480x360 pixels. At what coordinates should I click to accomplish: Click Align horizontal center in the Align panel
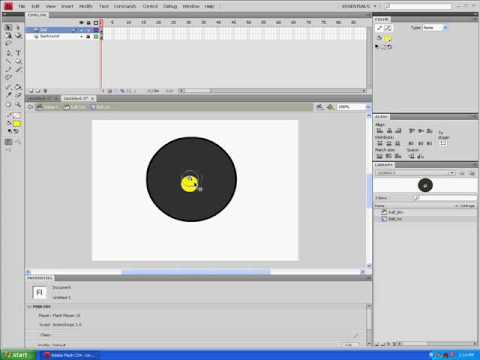click(x=389, y=131)
